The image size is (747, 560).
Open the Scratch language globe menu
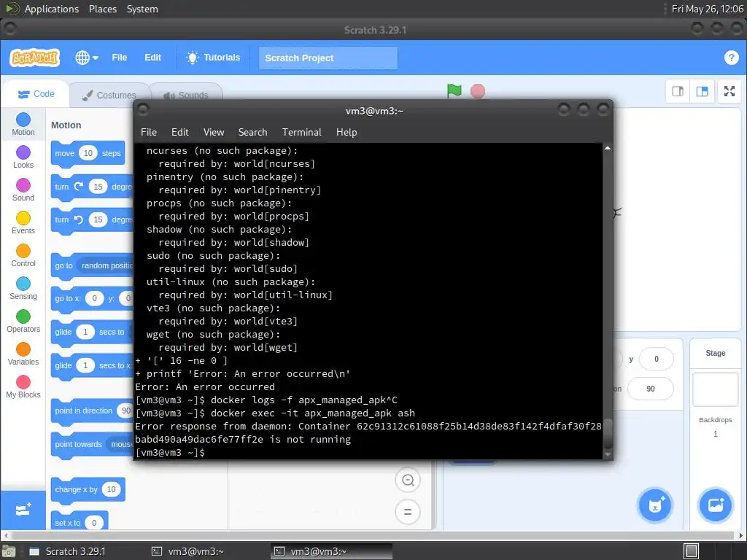(86, 58)
